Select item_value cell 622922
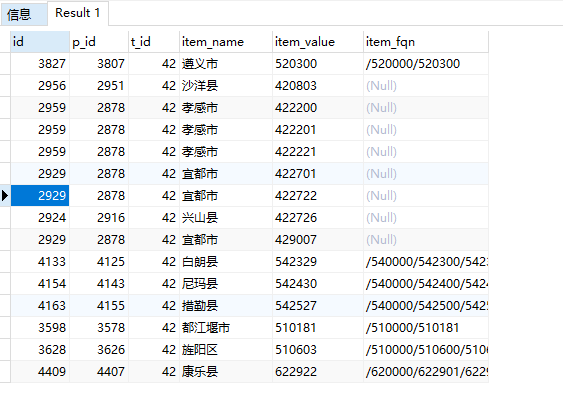 (318, 371)
